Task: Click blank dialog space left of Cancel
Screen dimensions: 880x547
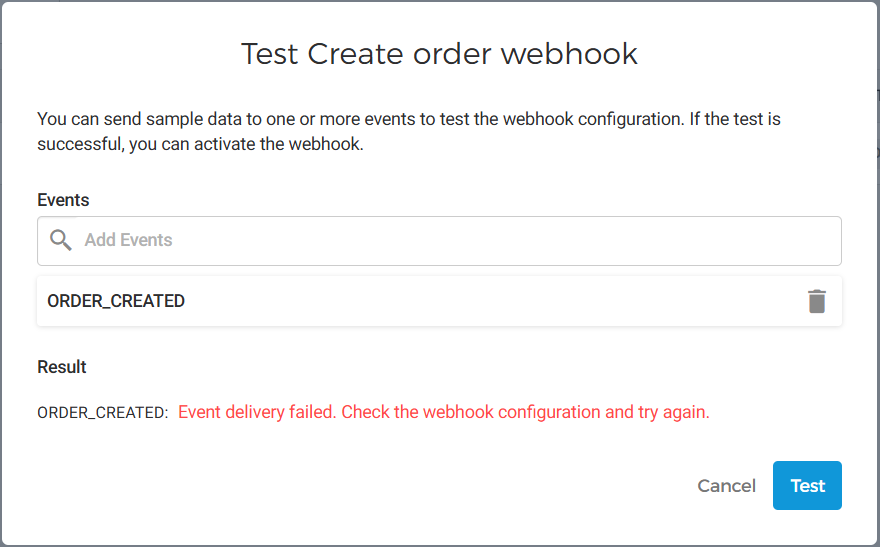Action: [400, 486]
